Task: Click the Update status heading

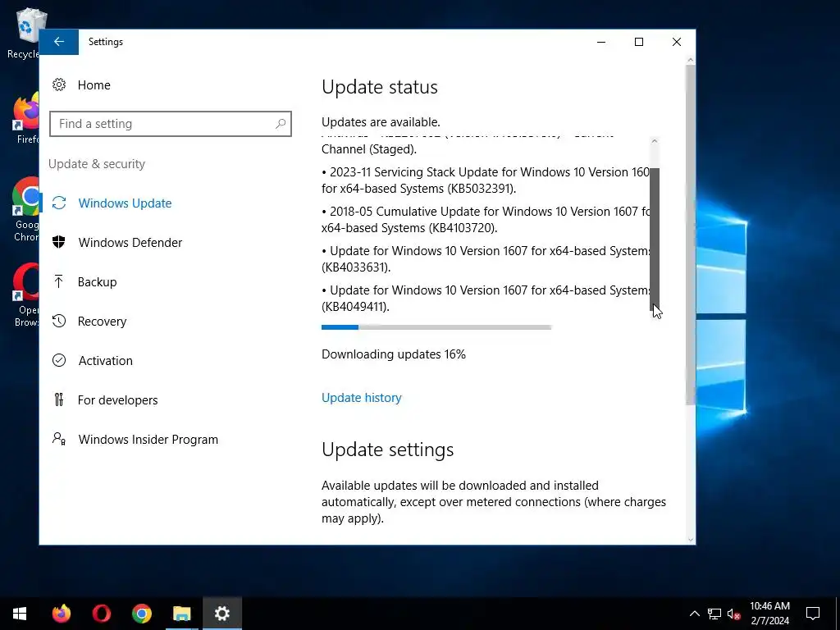Action: 380,87
